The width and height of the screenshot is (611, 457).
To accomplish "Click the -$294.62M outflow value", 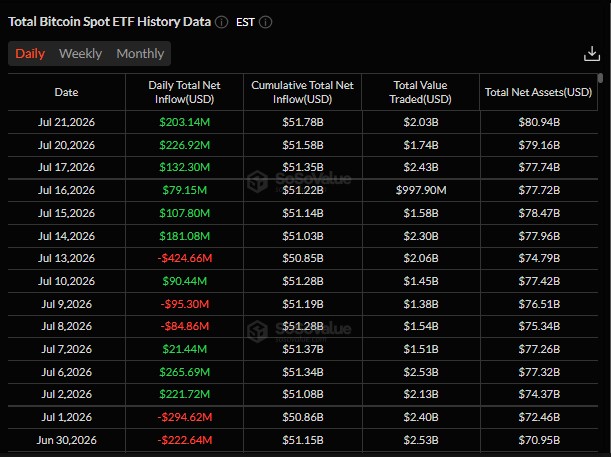I will 185,417.
